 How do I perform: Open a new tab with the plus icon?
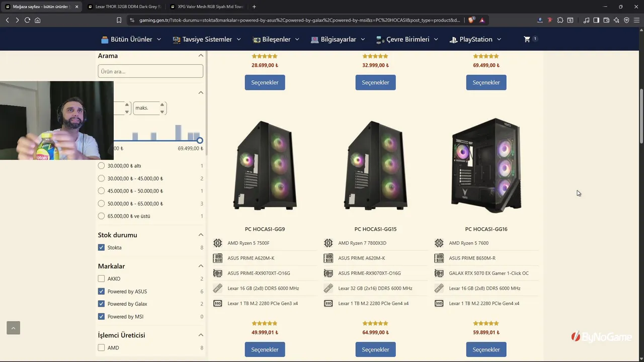click(254, 7)
